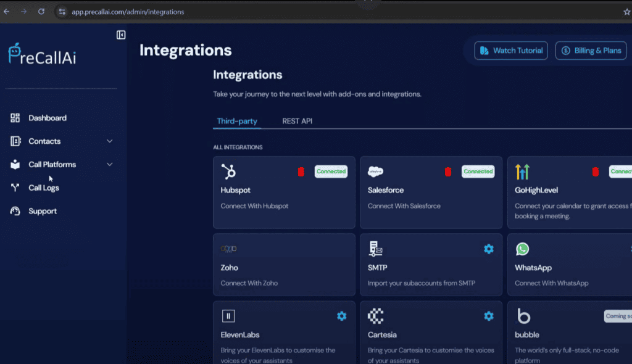Viewport: 632px width, 364px height.
Task: Click the Watch Tutorial button
Action: point(510,51)
